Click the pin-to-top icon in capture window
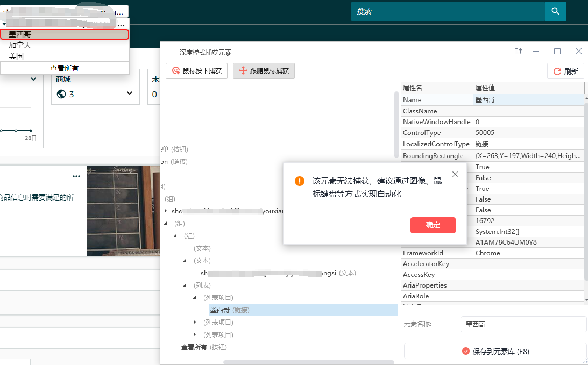588x365 pixels. 519,51
